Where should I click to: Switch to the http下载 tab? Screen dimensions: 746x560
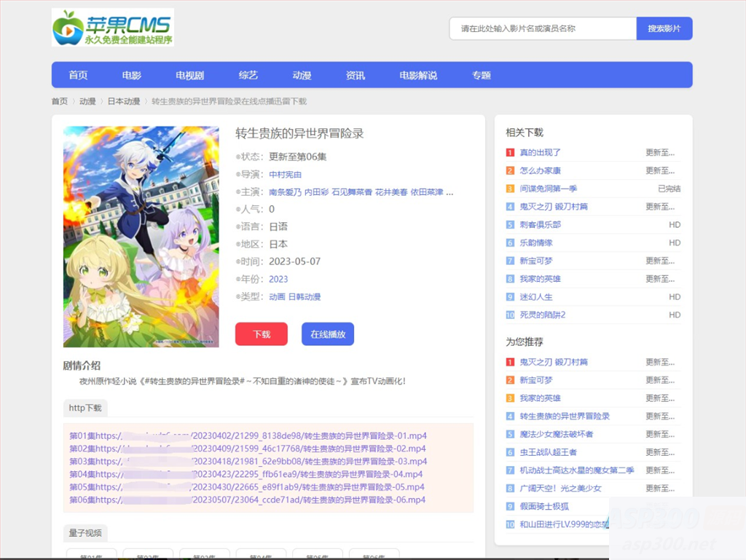click(x=85, y=408)
